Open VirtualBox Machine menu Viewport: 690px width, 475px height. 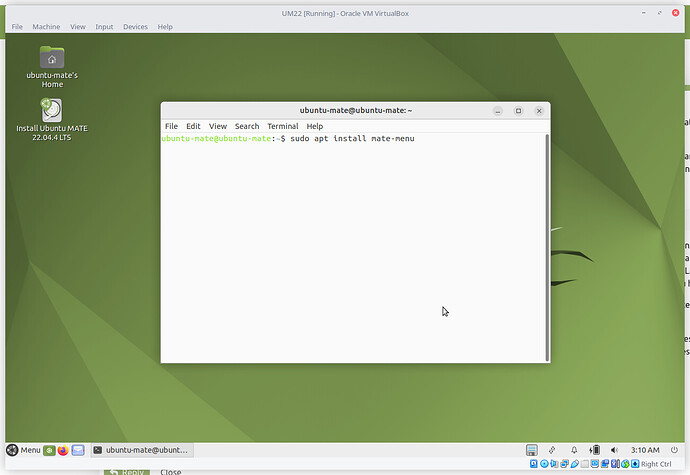pos(46,27)
